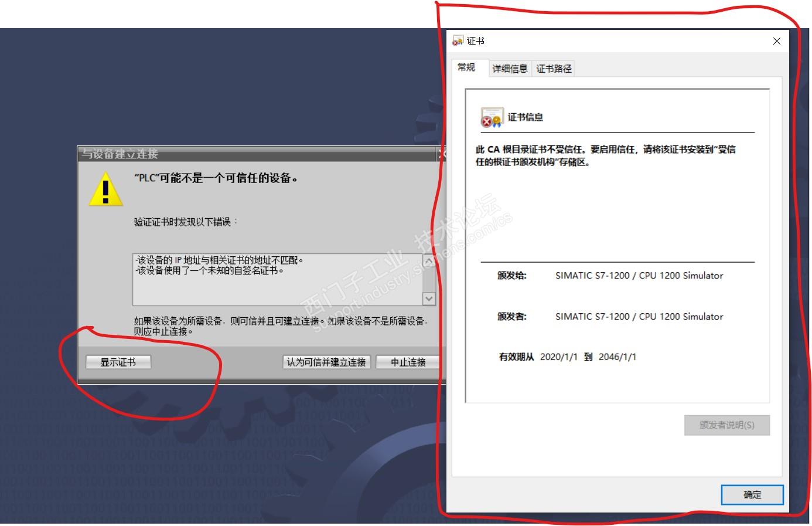Click the "PLC"可能不是一个可信任的设备 heading
Image resolution: width=812 pixels, height=526 pixels.
216,178
